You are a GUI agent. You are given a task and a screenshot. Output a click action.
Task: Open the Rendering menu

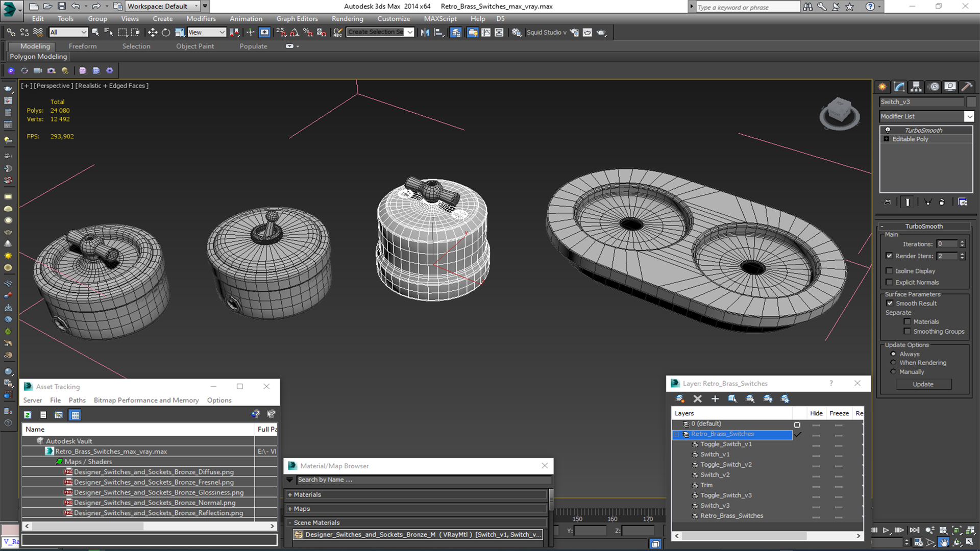coord(347,18)
